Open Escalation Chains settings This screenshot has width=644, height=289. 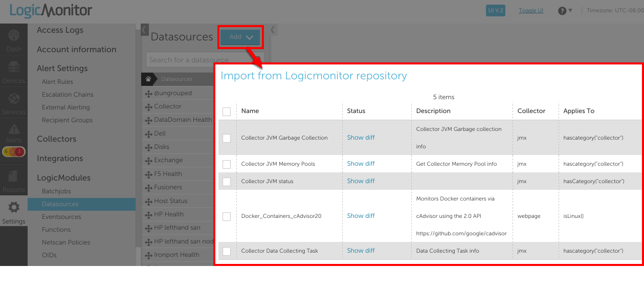[68, 95]
